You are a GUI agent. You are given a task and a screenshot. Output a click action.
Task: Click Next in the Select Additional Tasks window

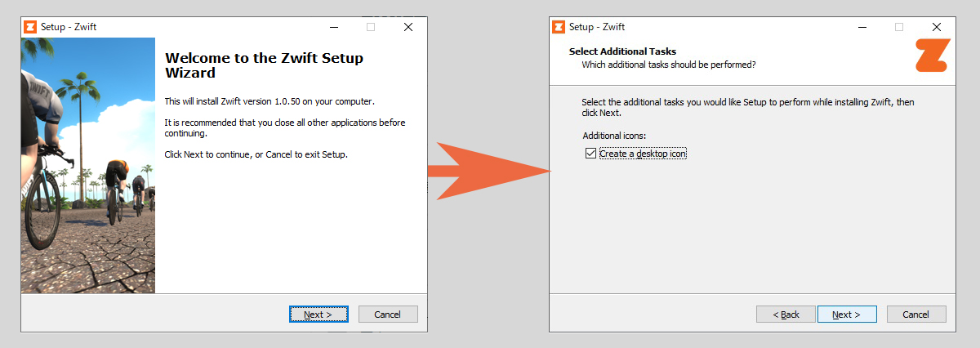pos(847,315)
